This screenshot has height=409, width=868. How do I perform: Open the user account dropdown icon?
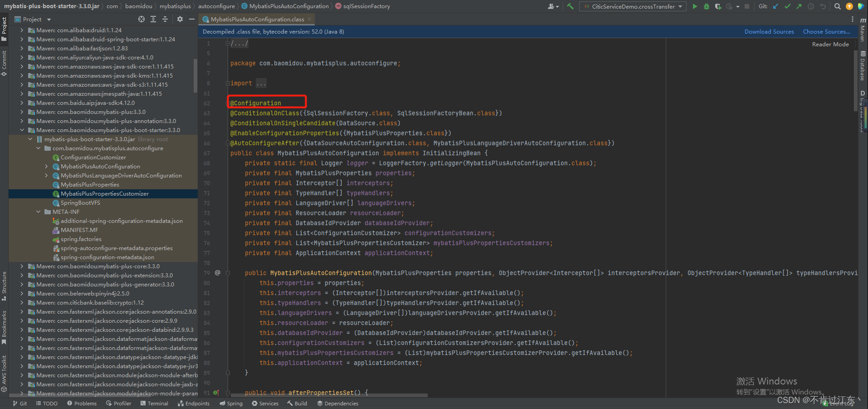click(x=553, y=6)
